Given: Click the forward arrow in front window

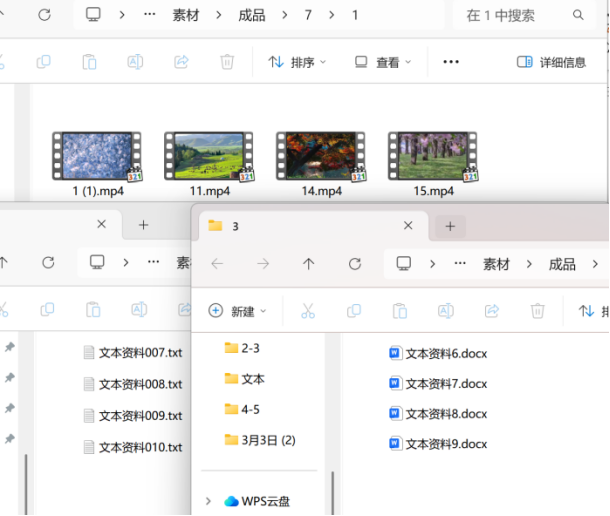Looking at the screenshot, I should click(x=263, y=264).
